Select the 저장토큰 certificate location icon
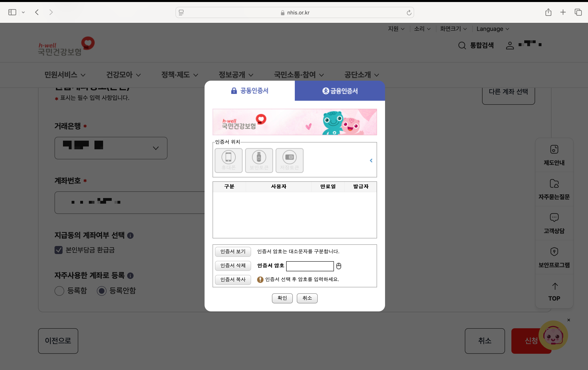The image size is (588, 370). pos(289,160)
